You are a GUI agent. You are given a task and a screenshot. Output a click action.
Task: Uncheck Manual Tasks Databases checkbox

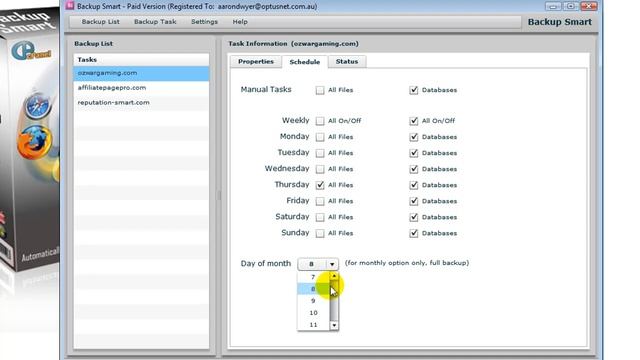pos(414,90)
